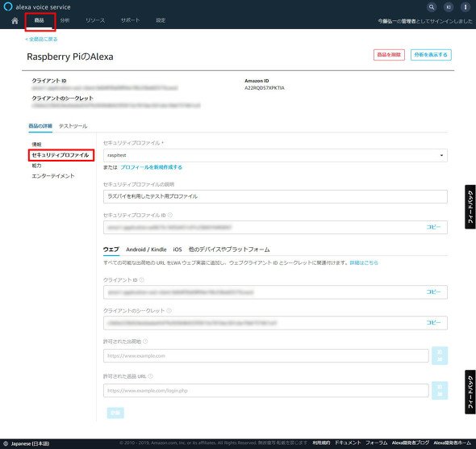476x449 pixels.
Task: Open the home icon in navbar
Action: (x=15, y=20)
